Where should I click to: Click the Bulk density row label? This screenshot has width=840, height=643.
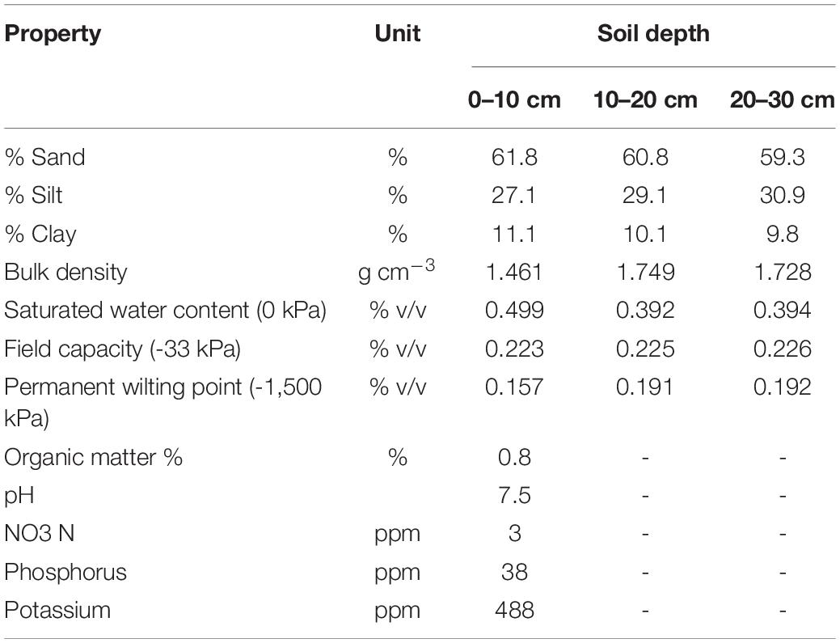point(66,273)
